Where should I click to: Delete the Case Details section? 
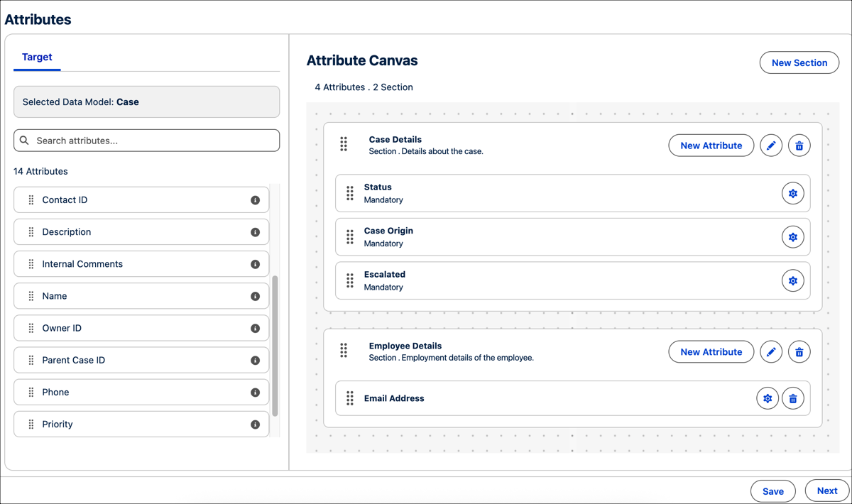(799, 146)
